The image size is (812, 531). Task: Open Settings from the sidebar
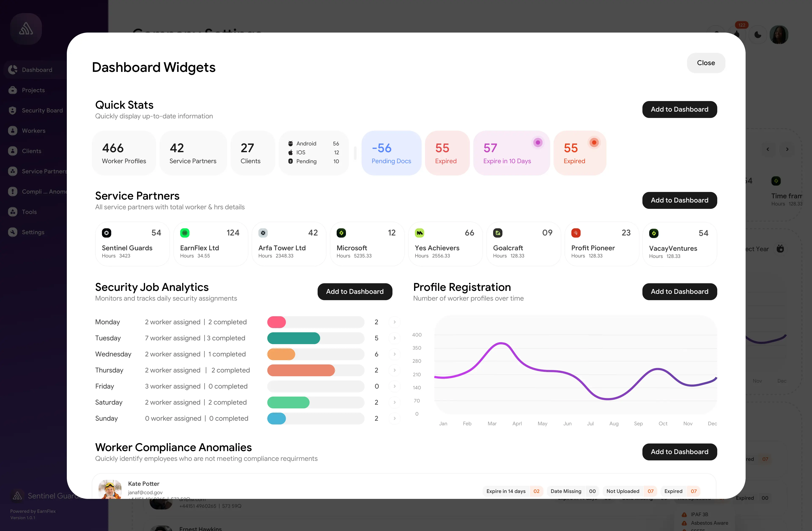(x=32, y=232)
